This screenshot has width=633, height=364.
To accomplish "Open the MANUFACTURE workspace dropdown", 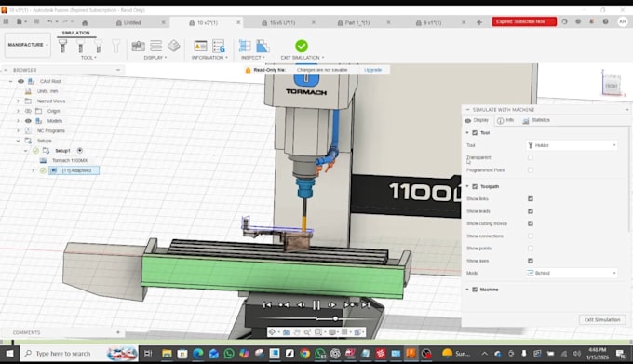I will coord(27,45).
